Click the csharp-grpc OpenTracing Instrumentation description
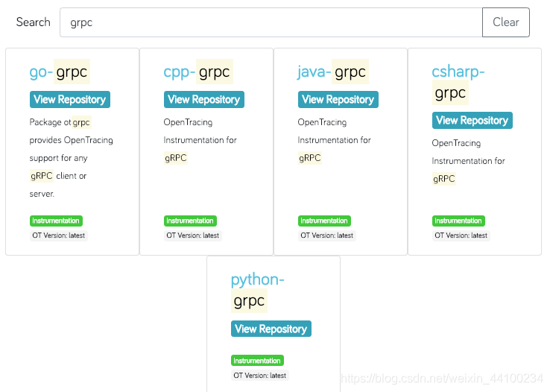 pyautogui.click(x=468, y=161)
